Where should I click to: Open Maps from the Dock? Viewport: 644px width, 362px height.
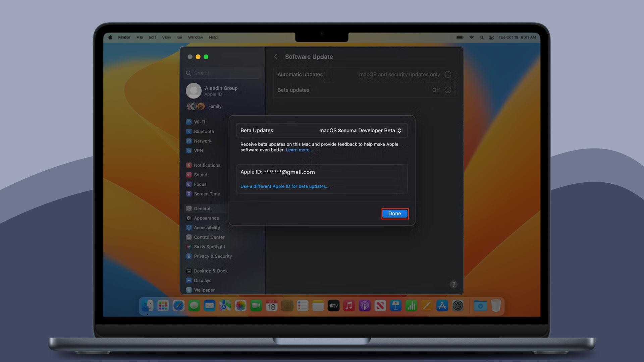click(225, 306)
